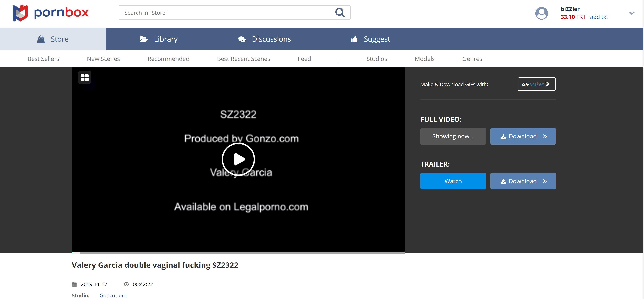
Task: Open the Feed section
Action: tap(304, 59)
